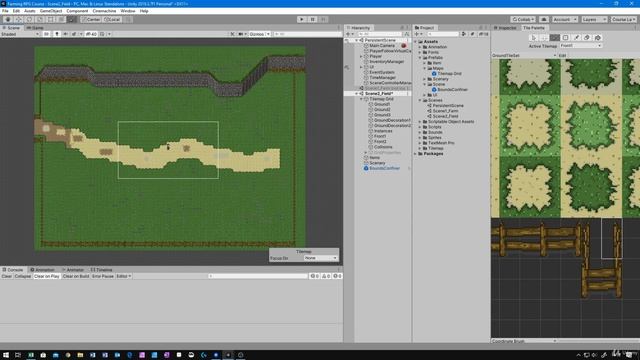Open Windows Start menu
This screenshot has width=640, height=360.
click(x=6, y=355)
